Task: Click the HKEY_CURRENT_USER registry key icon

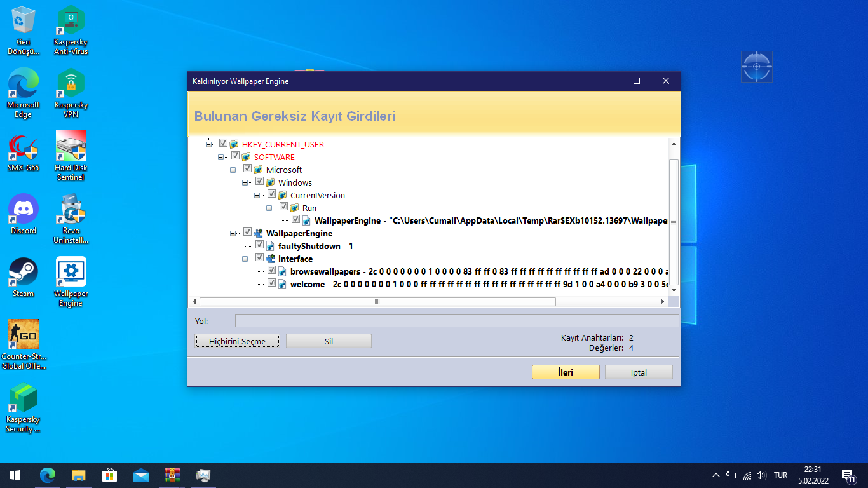Action: coord(234,144)
